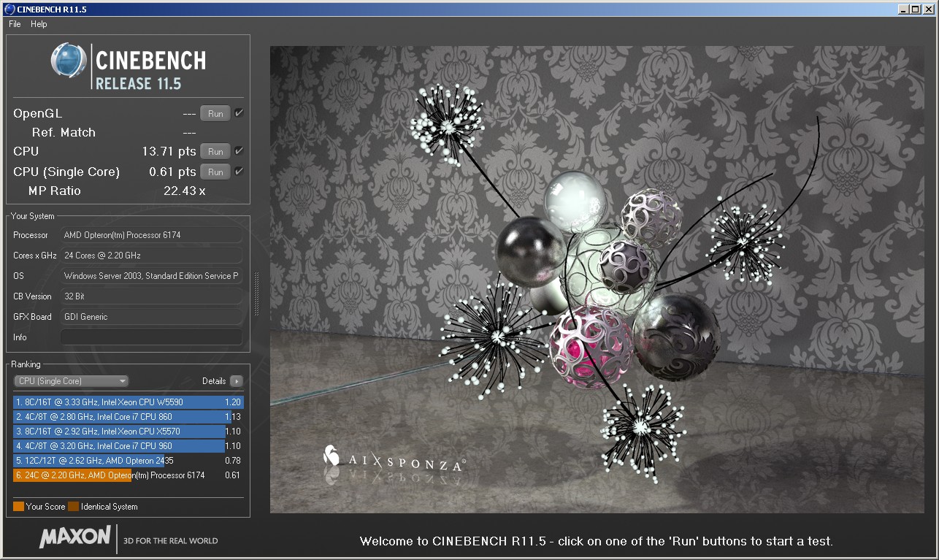Viewport: 939px width, 560px height.
Task: Run the OpenGL benchmark
Action: (x=215, y=113)
